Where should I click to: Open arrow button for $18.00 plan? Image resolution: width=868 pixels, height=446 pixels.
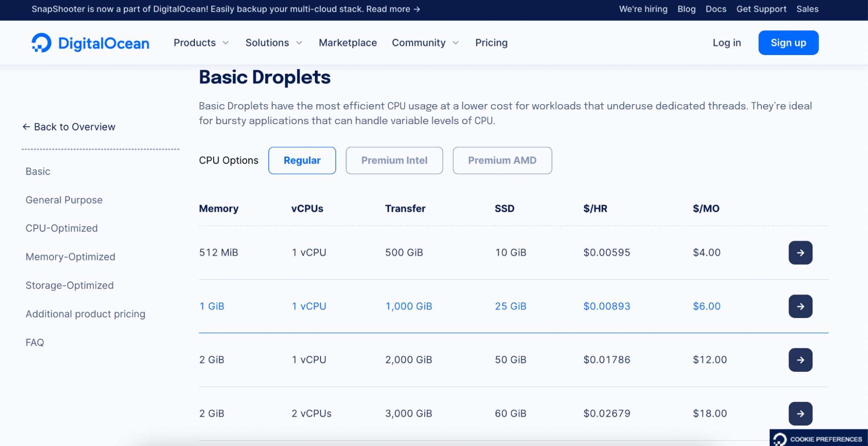[x=800, y=413]
